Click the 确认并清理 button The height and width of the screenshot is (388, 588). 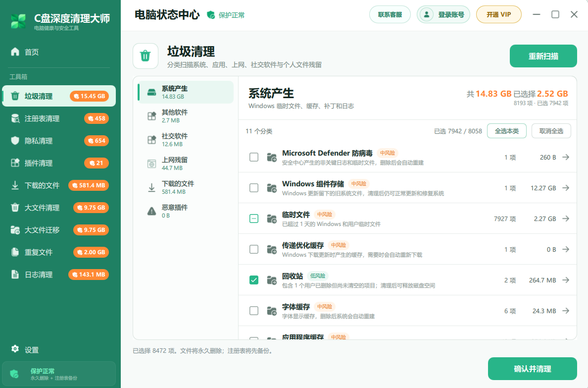pos(532,369)
